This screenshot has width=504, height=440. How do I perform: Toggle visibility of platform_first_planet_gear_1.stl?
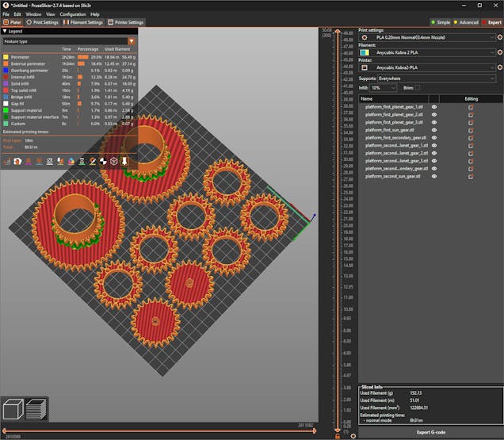pyautogui.click(x=434, y=107)
